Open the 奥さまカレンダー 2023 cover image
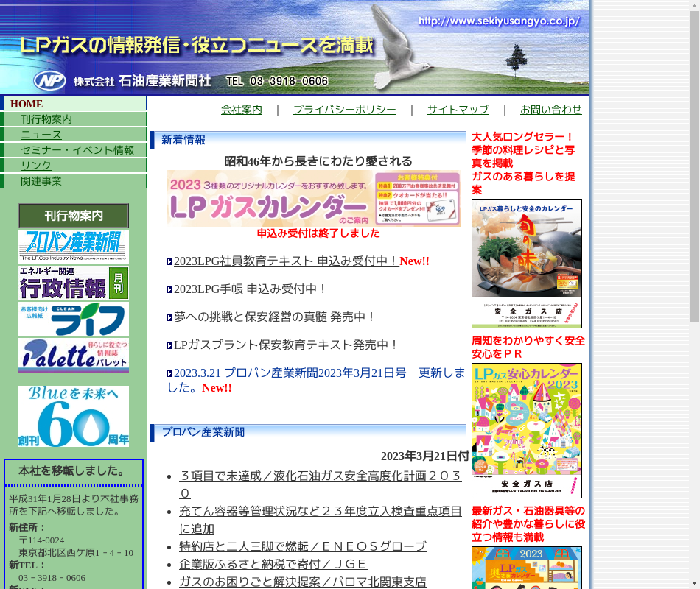 point(527,568)
